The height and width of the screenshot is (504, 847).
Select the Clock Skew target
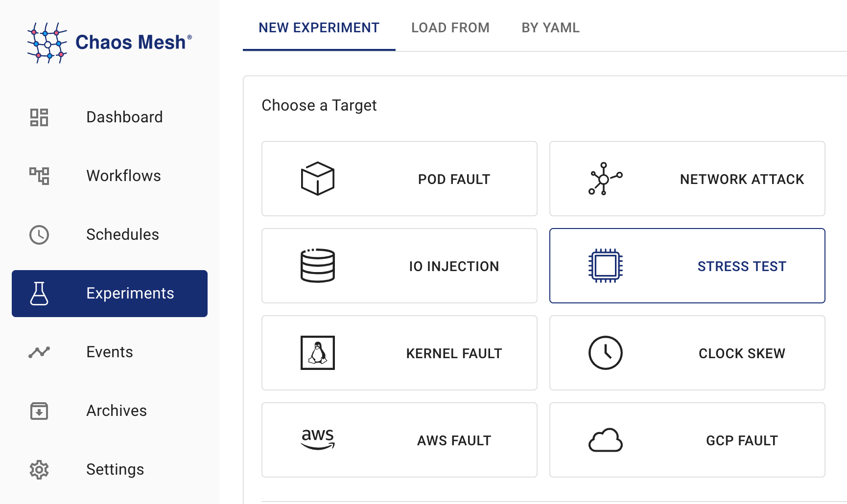coord(687,353)
